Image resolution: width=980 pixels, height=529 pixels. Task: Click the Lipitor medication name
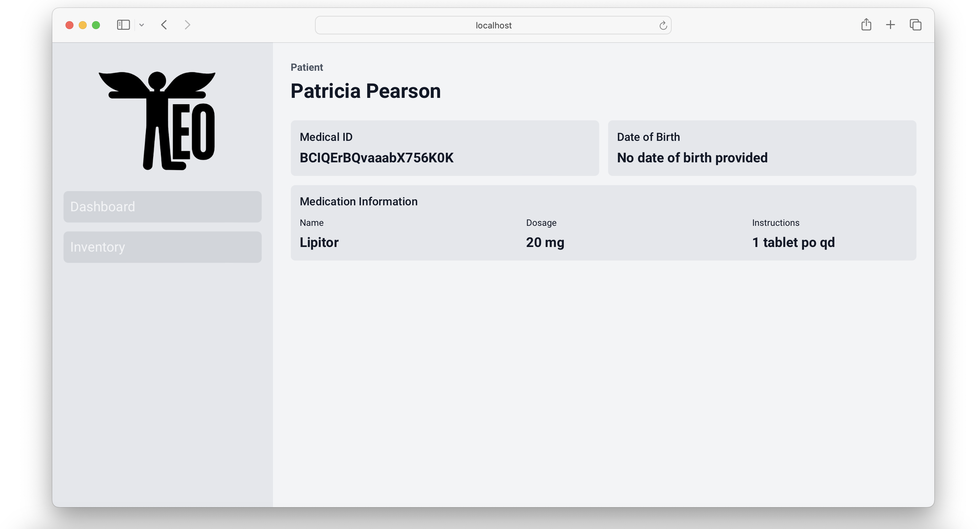pyautogui.click(x=319, y=242)
